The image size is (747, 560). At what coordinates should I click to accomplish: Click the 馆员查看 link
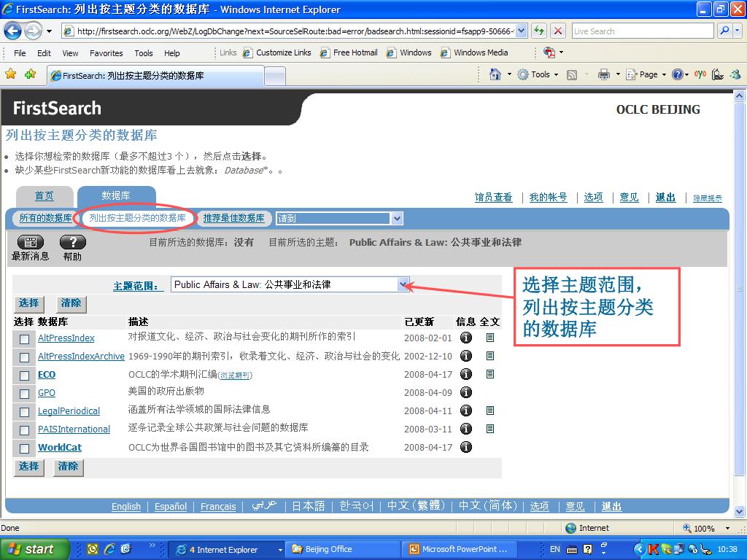pos(494,197)
